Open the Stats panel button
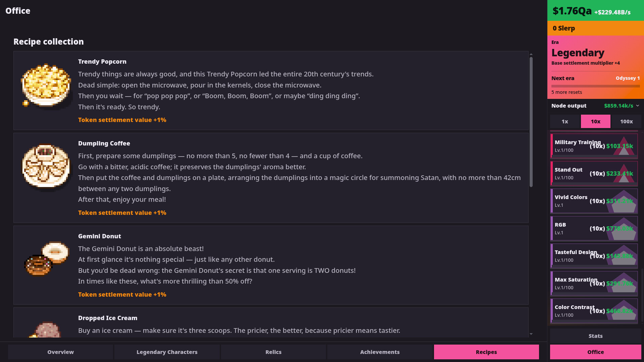The width and height of the screenshot is (644, 362). tap(596, 336)
